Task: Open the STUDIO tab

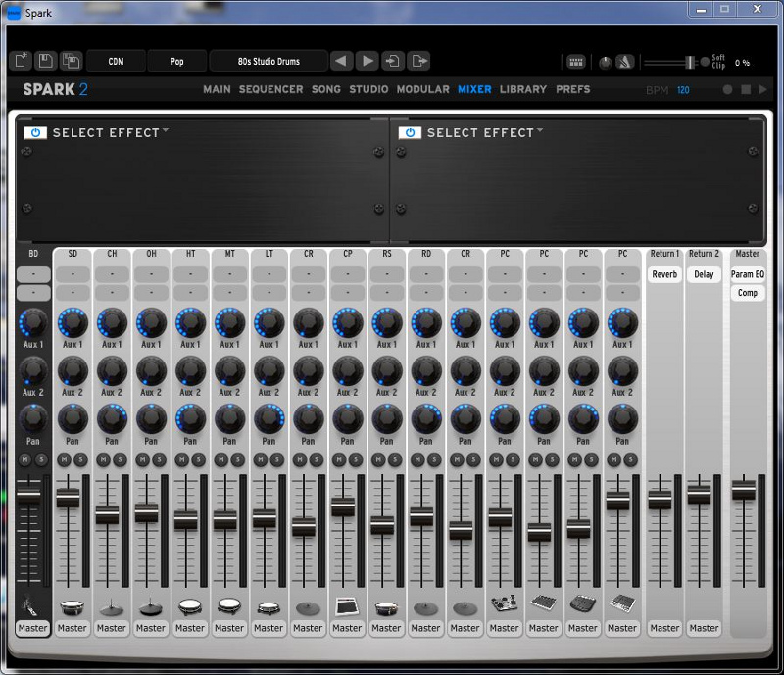Action: [368, 89]
